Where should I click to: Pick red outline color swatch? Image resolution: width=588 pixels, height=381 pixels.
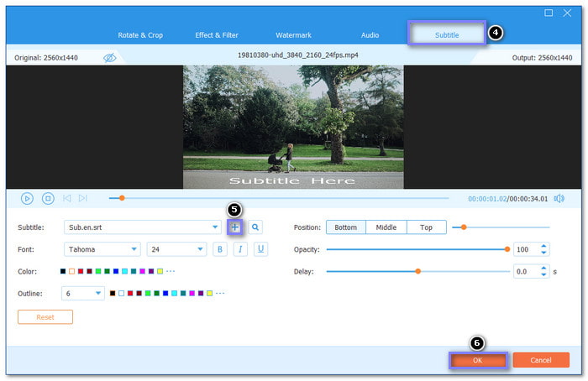point(130,294)
